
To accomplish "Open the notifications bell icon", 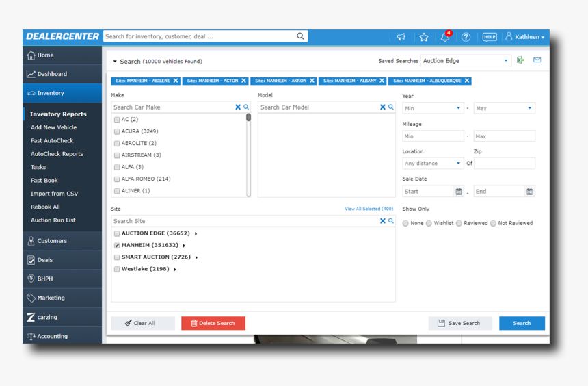I will tap(445, 37).
